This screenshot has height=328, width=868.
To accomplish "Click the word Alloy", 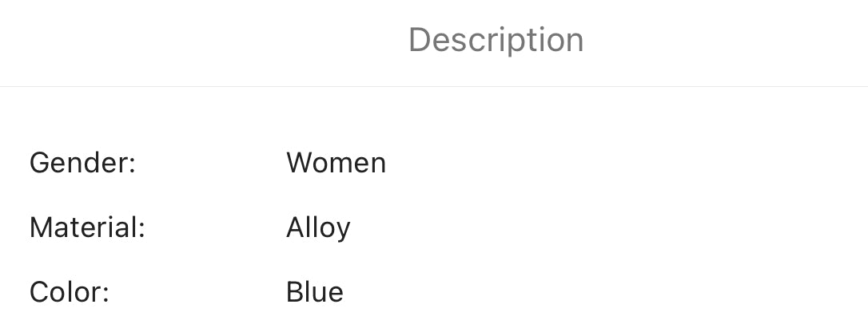I will (318, 227).
